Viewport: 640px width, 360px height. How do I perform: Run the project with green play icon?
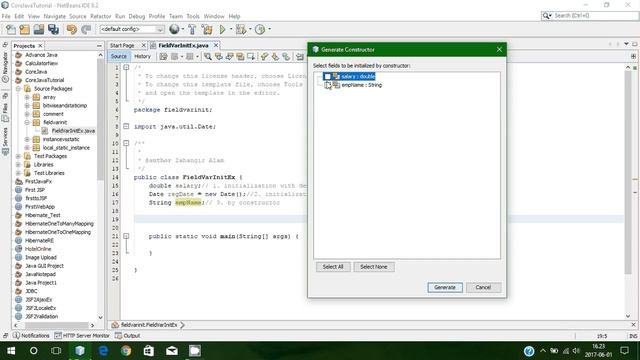click(222, 29)
